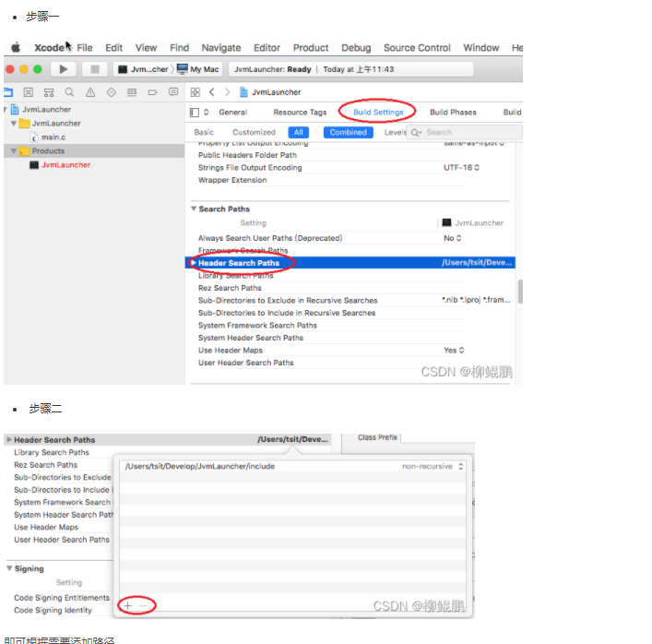Open the Window menu

[481, 48]
